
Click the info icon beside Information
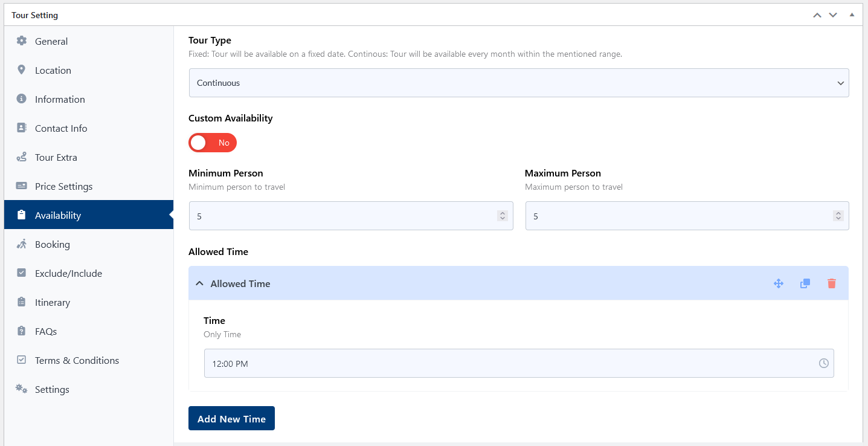coord(22,99)
